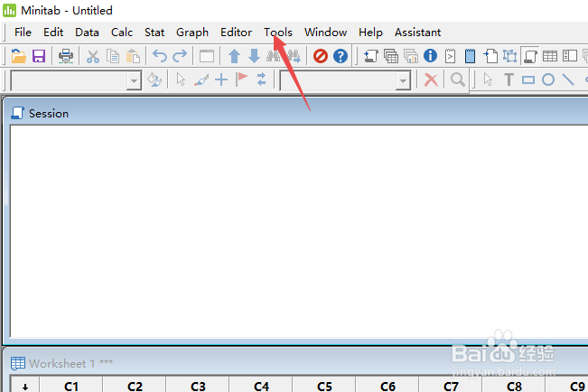The height and width of the screenshot is (392, 588).
Task: Click the worksheet data direction arrow cell
Action: click(24, 385)
